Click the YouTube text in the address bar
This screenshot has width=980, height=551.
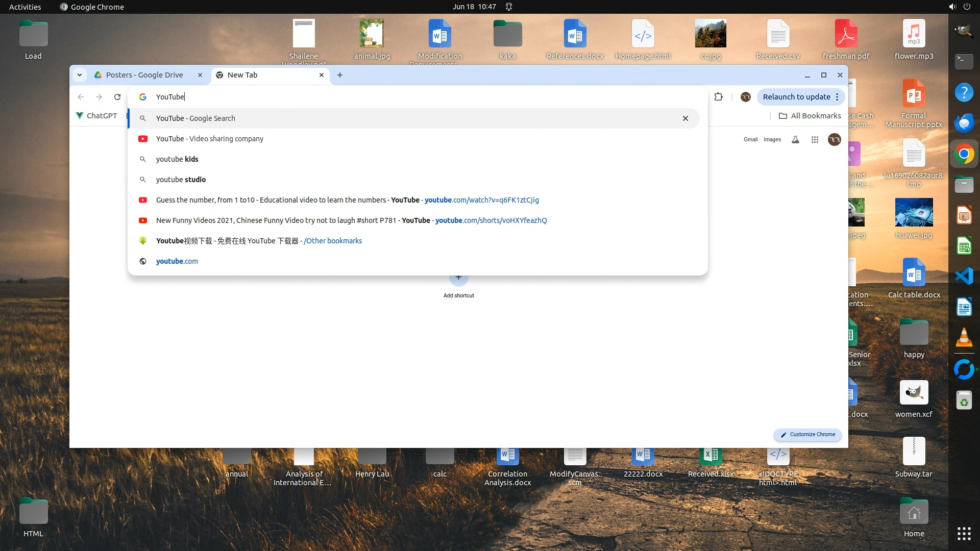point(170,97)
